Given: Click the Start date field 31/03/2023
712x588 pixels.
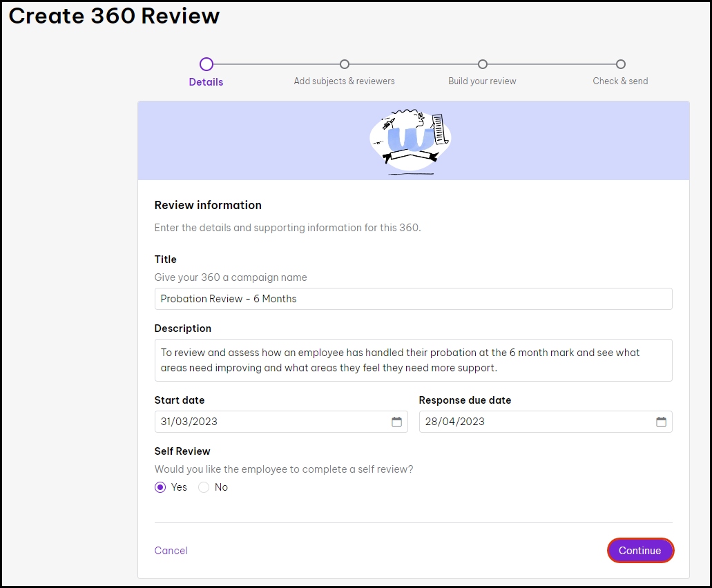Looking at the screenshot, I should [269, 422].
